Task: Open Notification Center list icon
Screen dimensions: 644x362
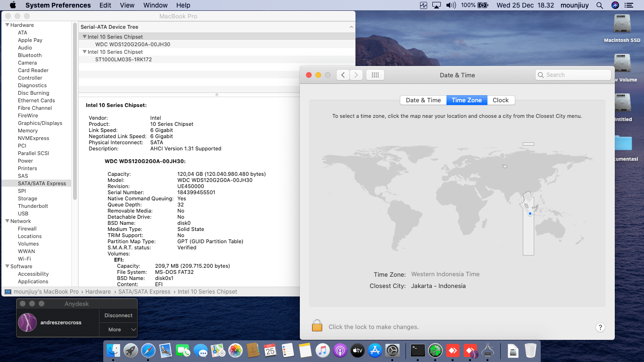Action: 628,5
